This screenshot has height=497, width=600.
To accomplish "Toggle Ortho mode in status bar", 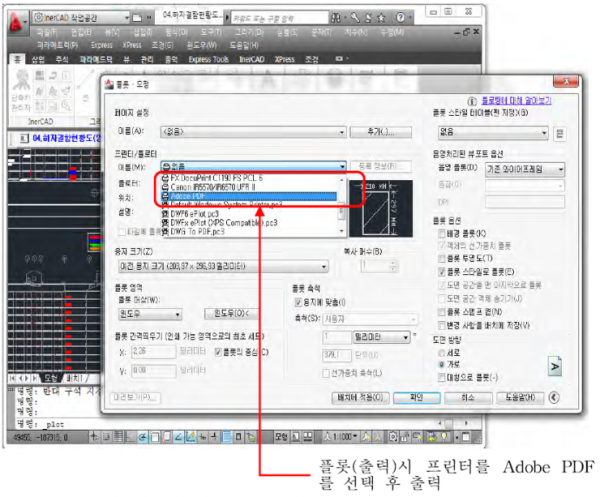I will [130, 437].
